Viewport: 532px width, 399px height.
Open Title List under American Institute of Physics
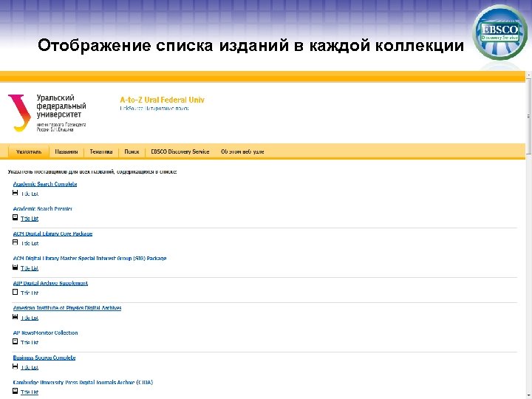point(30,318)
